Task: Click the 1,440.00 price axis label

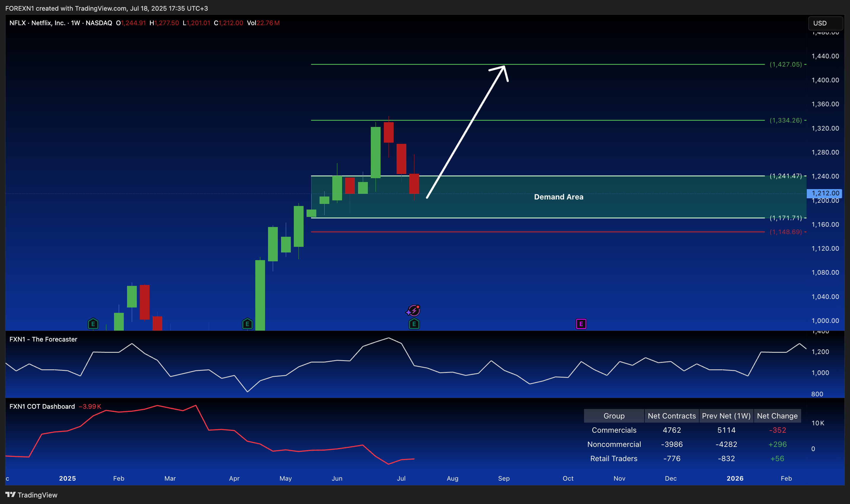Action: [x=825, y=56]
